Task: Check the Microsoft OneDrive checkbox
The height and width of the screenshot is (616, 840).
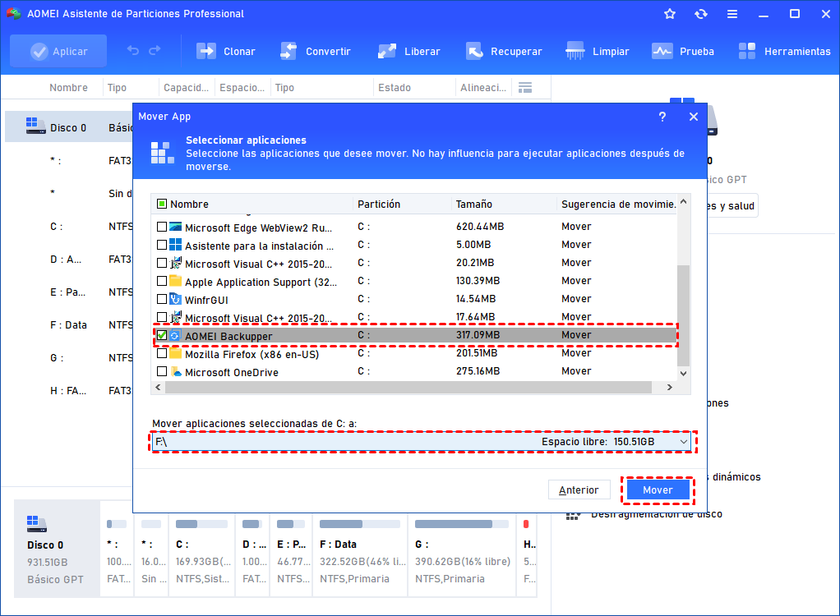Action: [x=162, y=371]
